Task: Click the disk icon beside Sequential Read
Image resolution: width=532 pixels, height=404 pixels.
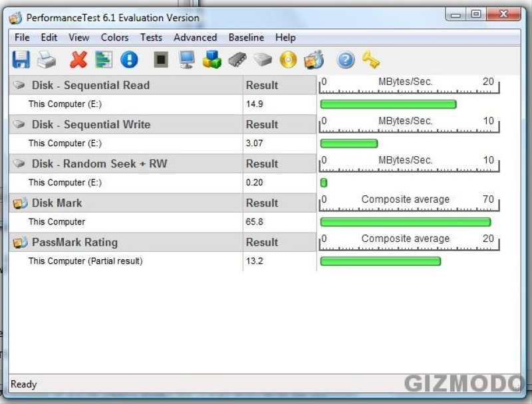Action: [x=19, y=85]
